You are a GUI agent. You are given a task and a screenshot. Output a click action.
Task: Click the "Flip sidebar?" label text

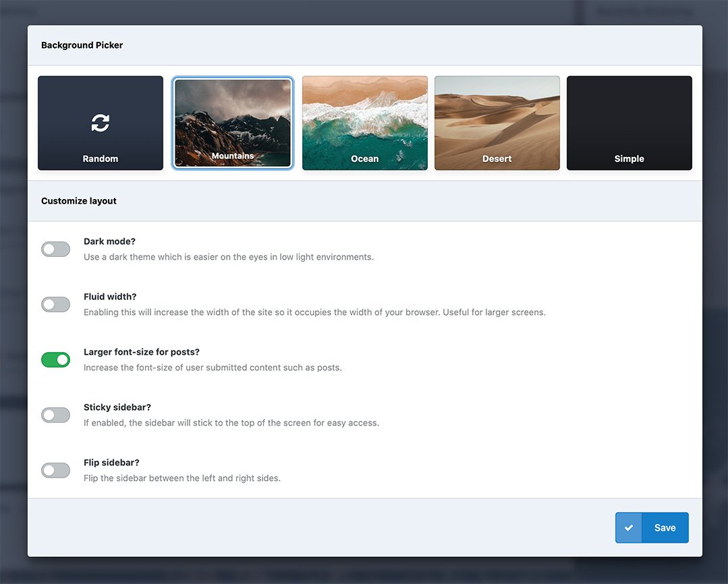point(111,463)
